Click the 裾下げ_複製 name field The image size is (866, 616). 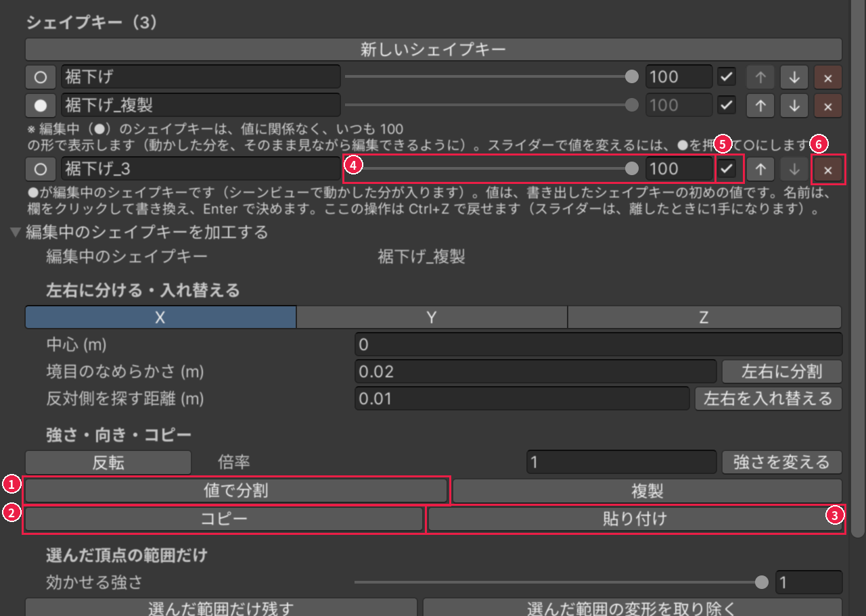click(201, 105)
